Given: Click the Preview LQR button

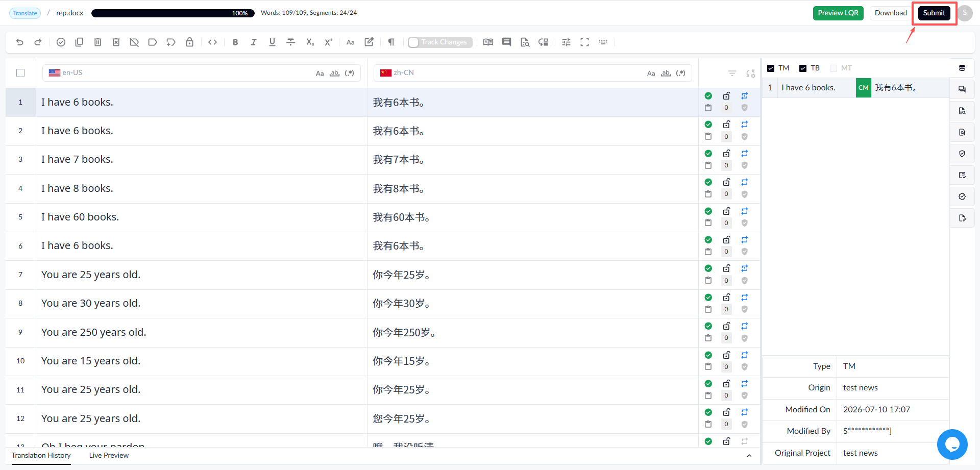Looking at the screenshot, I should tap(838, 13).
